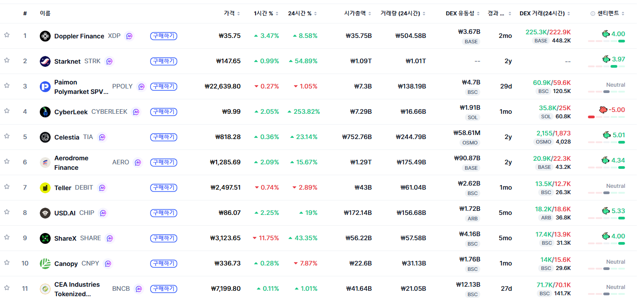This screenshot has width=644, height=298.
Task: Sort by 24시간 % change
Action: (x=303, y=14)
